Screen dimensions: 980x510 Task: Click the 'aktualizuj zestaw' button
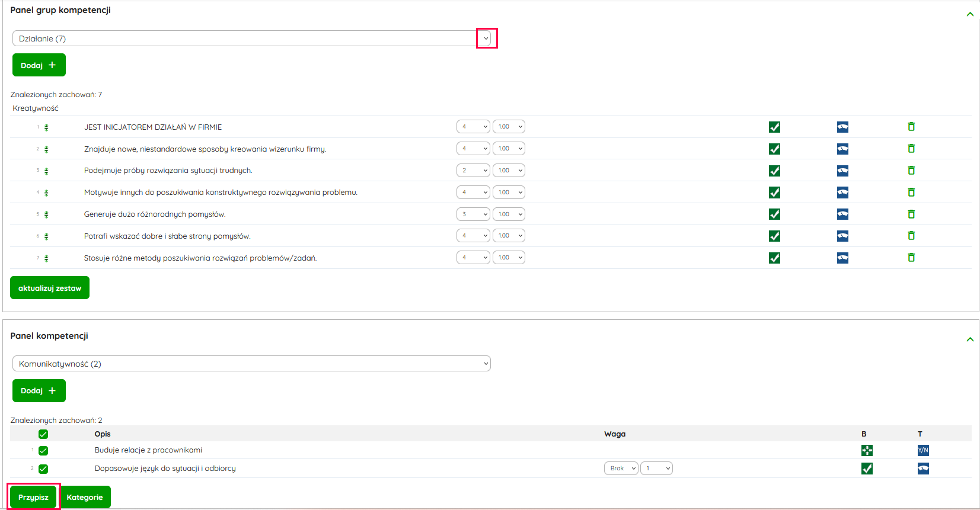click(x=50, y=288)
